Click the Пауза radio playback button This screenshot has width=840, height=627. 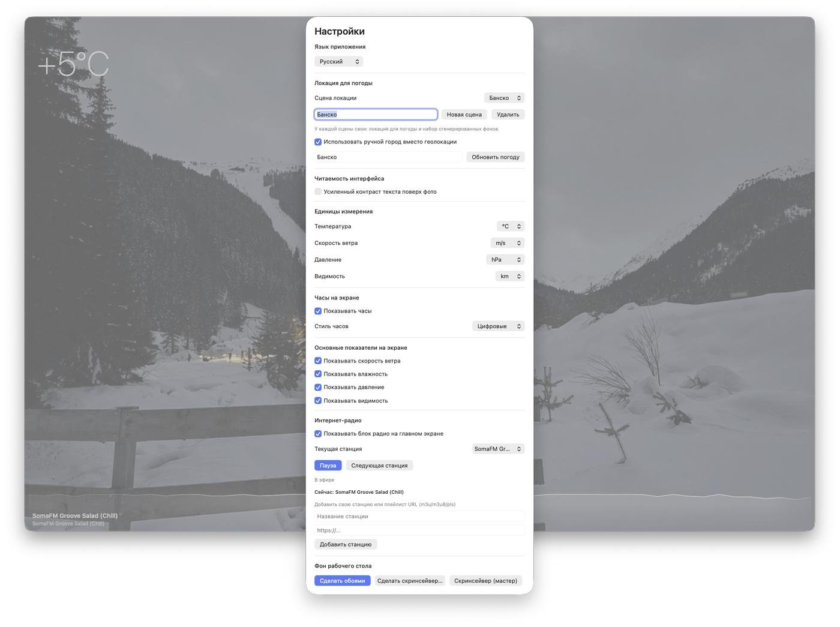328,466
